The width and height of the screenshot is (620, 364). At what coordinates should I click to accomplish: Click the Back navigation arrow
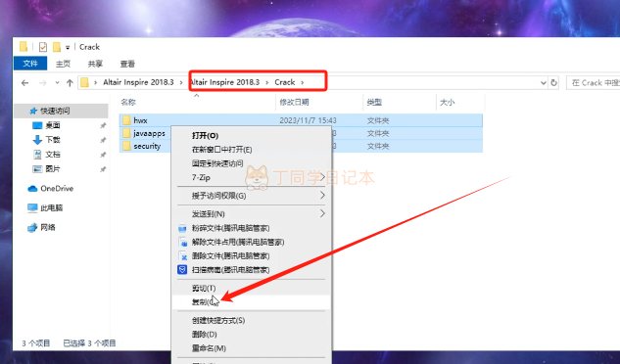click(x=24, y=82)
